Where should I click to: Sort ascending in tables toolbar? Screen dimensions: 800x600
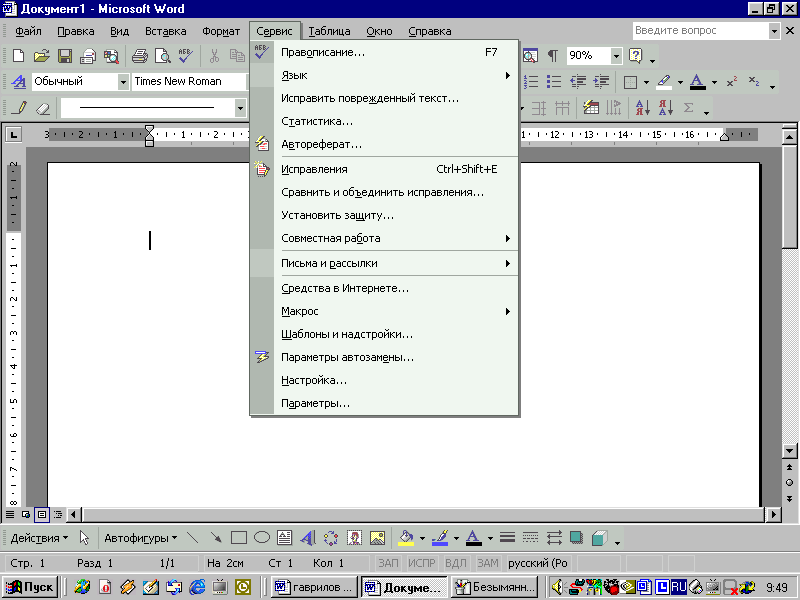[x=642, y=108]
